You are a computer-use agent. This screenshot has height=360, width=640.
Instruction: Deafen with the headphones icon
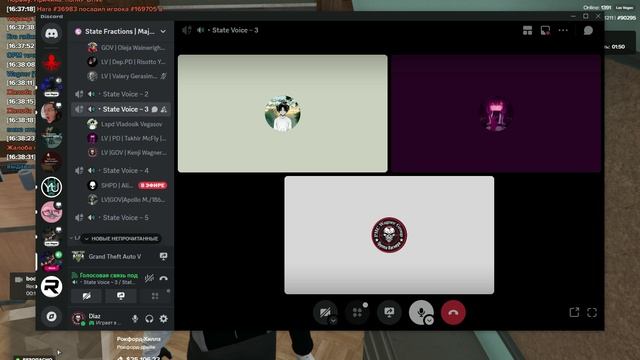tap(149, 319)
